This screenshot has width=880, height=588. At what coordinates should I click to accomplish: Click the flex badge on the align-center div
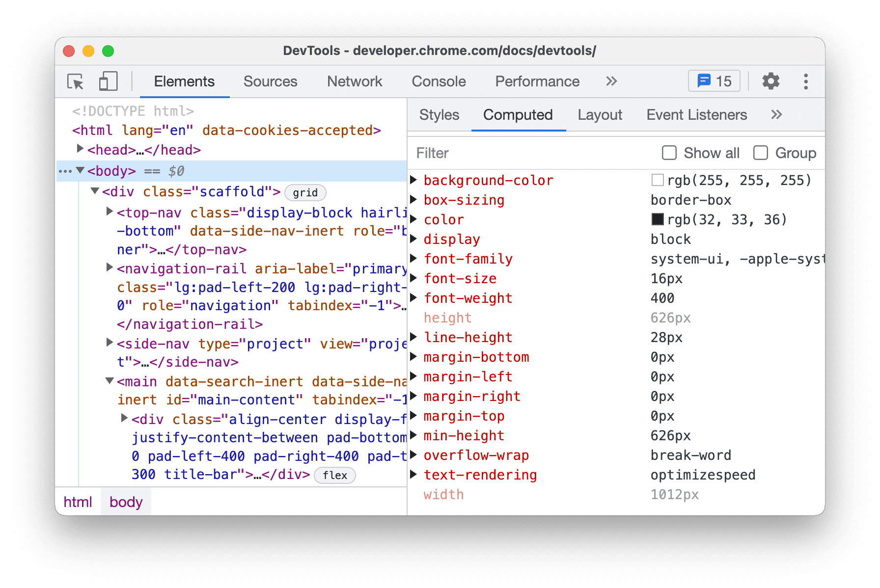pos(334,475)
